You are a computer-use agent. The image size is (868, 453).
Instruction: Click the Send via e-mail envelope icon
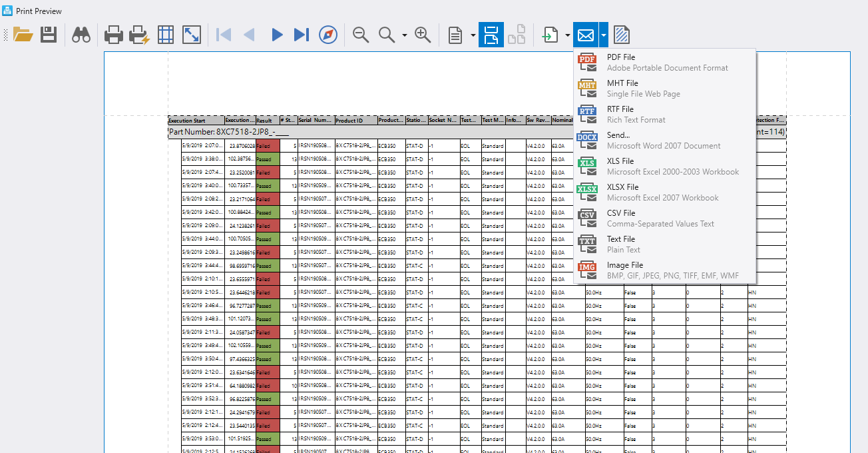pos(585,35)
